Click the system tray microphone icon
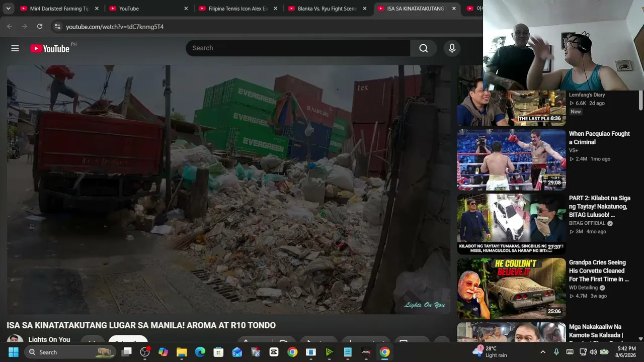Screen dimensions: 644x362 click(556, 352)
